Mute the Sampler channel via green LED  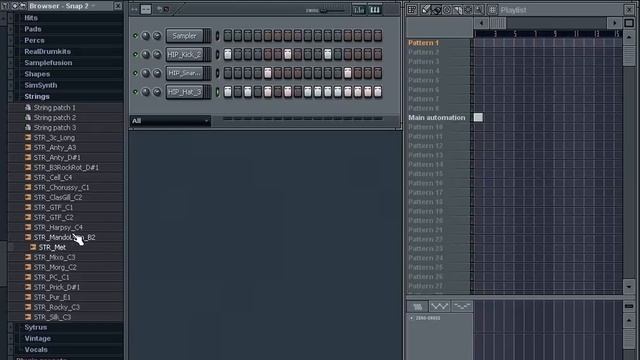tap(135, 36)
